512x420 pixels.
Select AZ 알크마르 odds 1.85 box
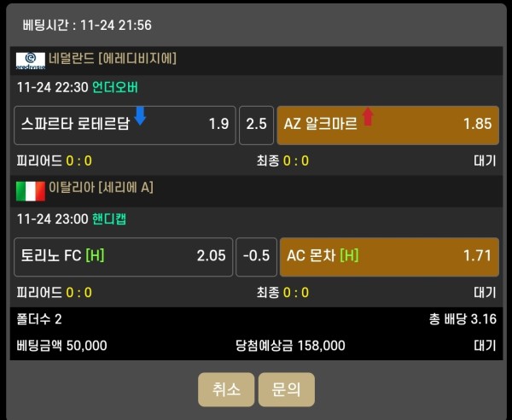pyautogui.click(x=387, y=125)
